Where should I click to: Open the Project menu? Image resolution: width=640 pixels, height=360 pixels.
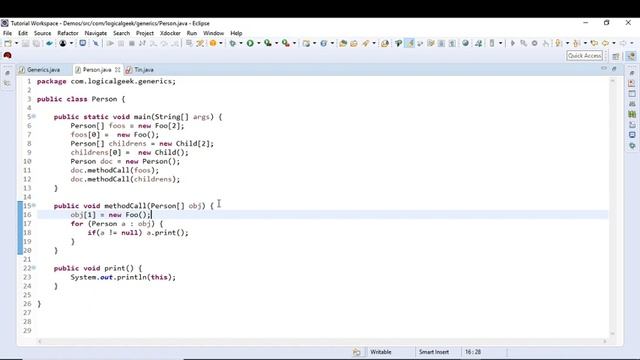click(145, 33)
